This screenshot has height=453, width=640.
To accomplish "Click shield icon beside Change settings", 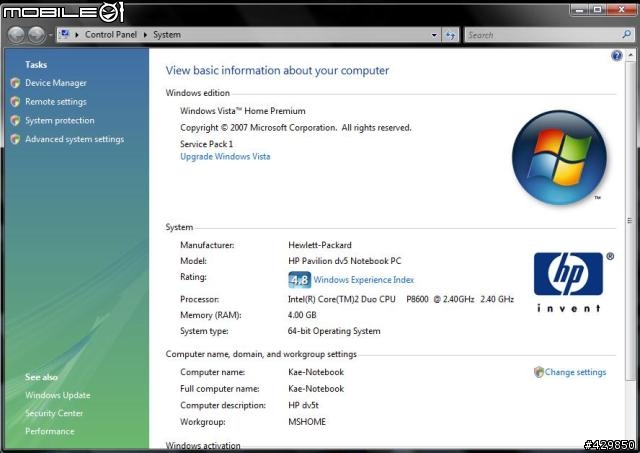I will pyautogui.click(x=539, y=372).
